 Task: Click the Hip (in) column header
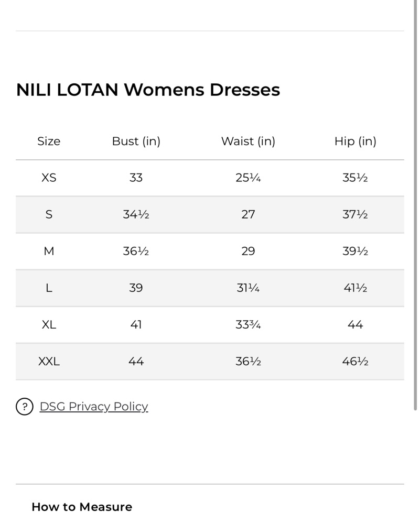pyautogui.click(x=355, y=141)
